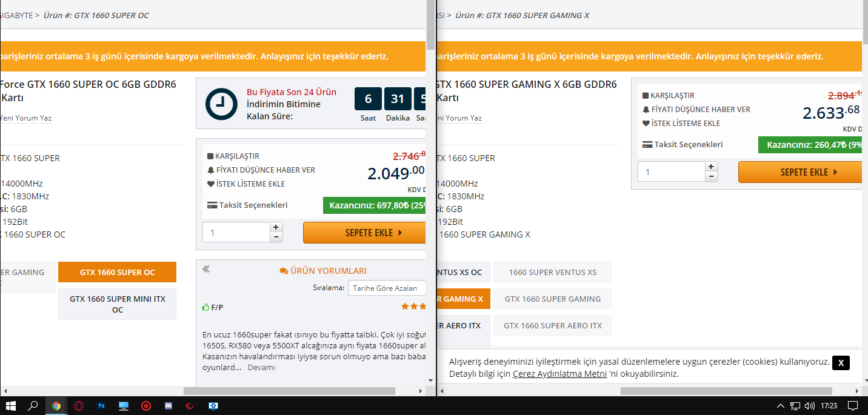Open taskbar search magnifier
The width and height of the screenshot is (868, 415).
click(x=33, y=406)
